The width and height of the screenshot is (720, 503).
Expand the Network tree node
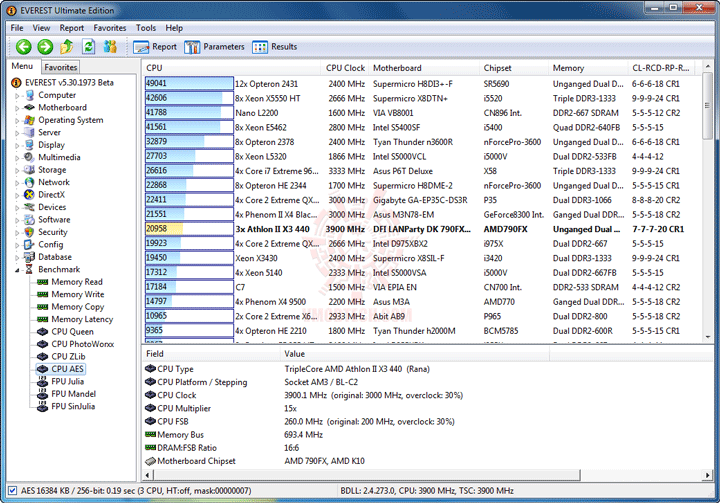[x=17, y=182]
